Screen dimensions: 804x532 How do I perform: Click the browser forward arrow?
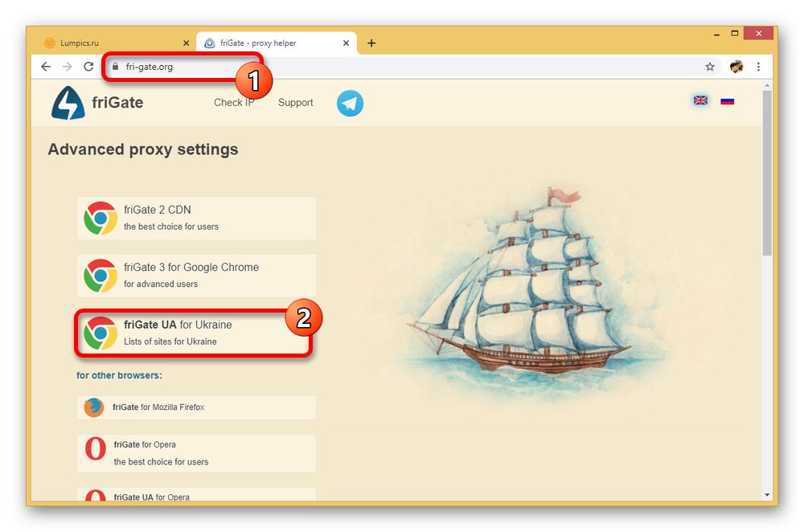pyautogui.click(x=68, y=67)
